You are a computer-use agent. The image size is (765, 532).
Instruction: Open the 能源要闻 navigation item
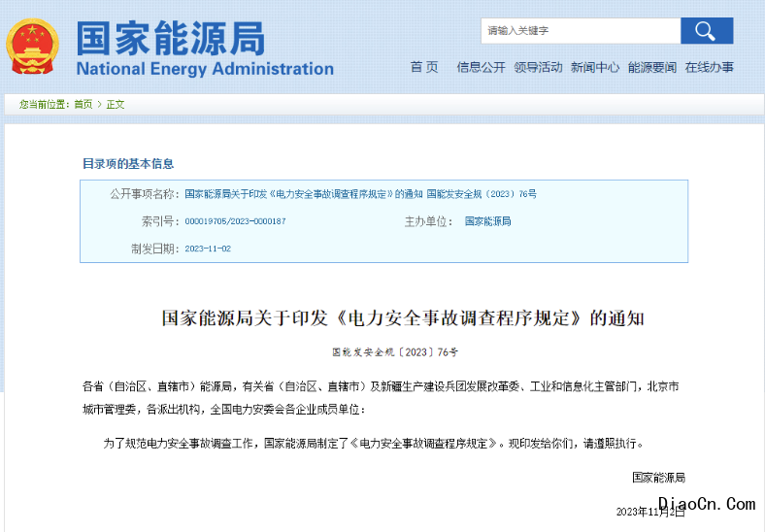click(651, 67)
